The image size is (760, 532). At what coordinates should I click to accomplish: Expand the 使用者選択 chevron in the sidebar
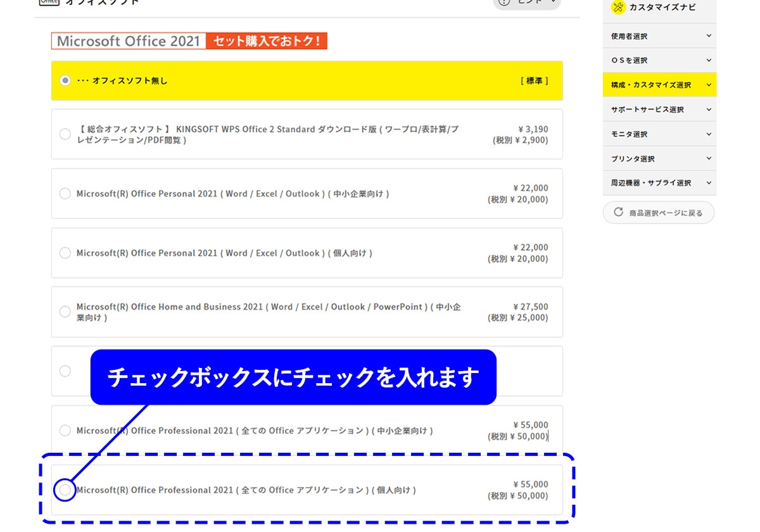pos(708,36)
